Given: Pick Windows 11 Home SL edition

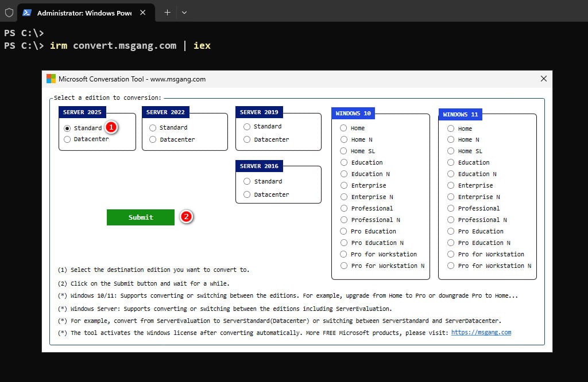Looking at the screenshot, I should (451, 151).
